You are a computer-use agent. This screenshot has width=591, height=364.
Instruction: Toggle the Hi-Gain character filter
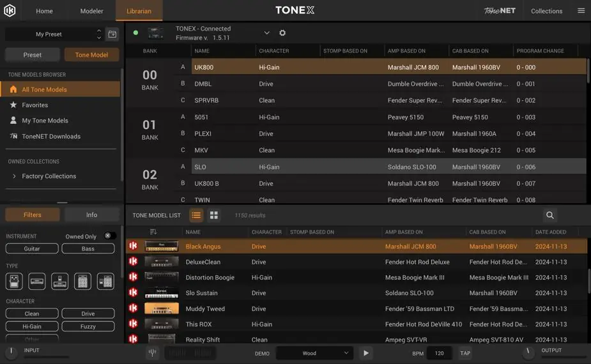pos(32,326)
